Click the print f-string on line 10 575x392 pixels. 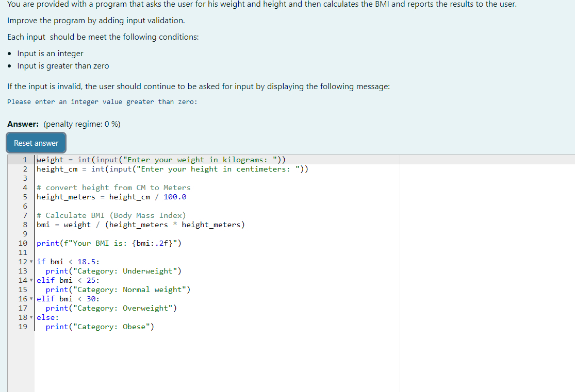tap(108, 243)
